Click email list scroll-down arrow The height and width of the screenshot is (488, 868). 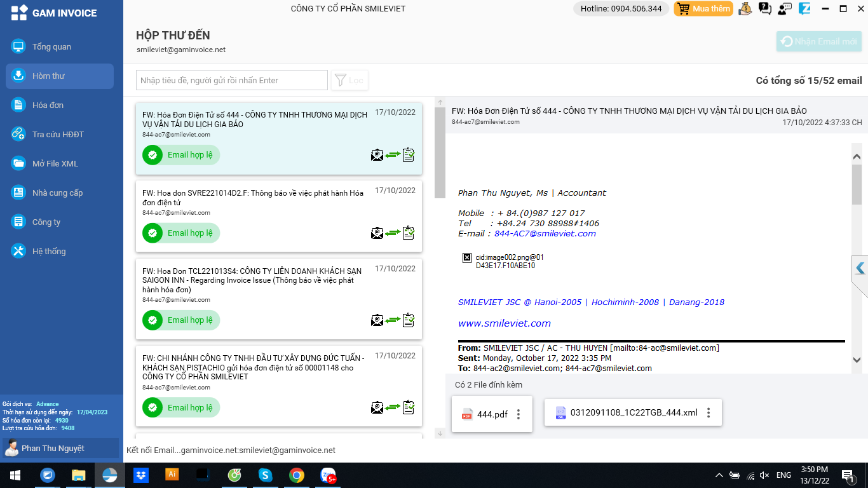point(440,433)
